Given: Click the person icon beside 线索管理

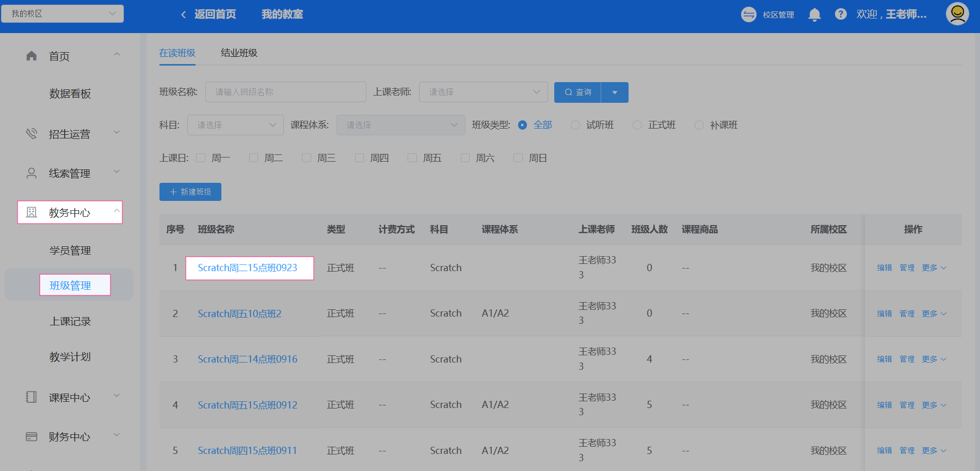Looking at the screenshot, I should (x=31, y=173).
